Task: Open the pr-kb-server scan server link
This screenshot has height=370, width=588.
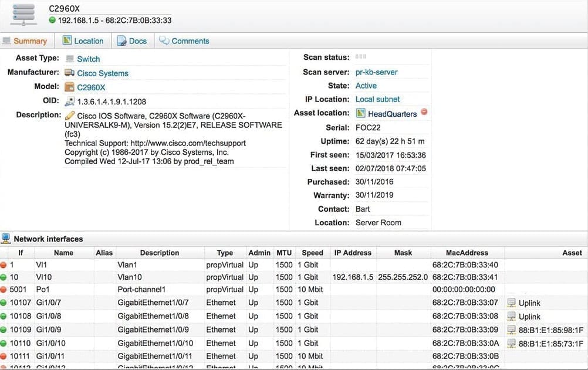Action: click(377, 72)
